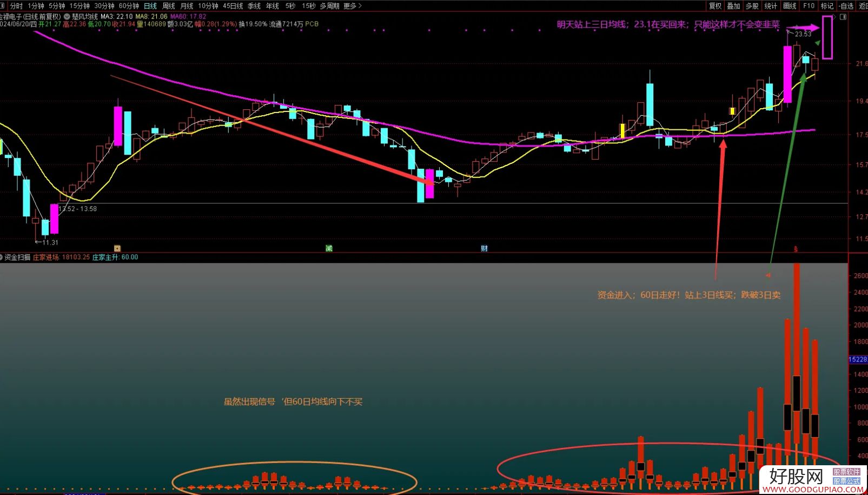This screenshot has width=868, height=495.
Task: Click the 低20.70 low price value
Action: click(99, 24)
